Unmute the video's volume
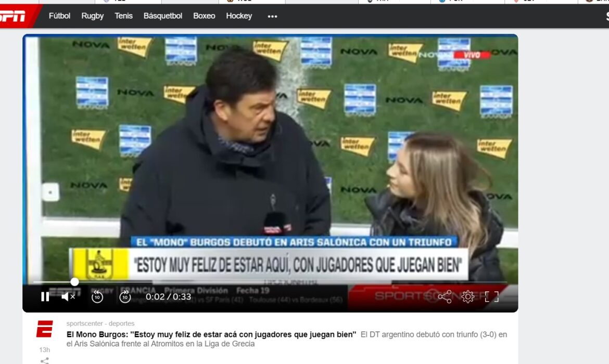The height and width of the screenshot is (364, 609). (68, 297)
